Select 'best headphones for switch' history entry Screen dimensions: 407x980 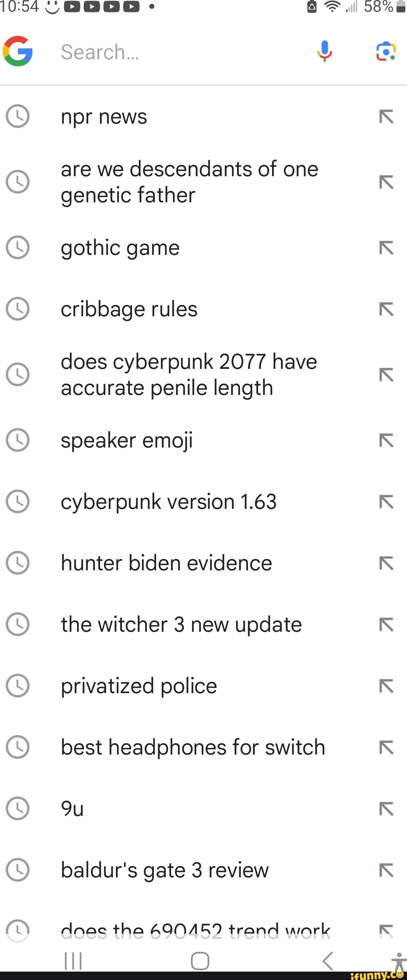coord(193,747)
